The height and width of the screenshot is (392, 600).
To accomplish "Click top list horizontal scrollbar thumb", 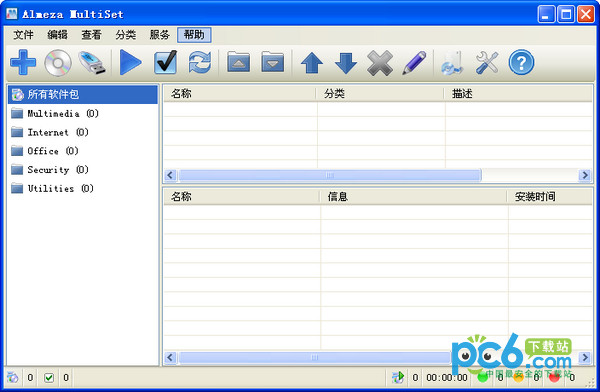I will pyautogui.click(x=329, y=175).
